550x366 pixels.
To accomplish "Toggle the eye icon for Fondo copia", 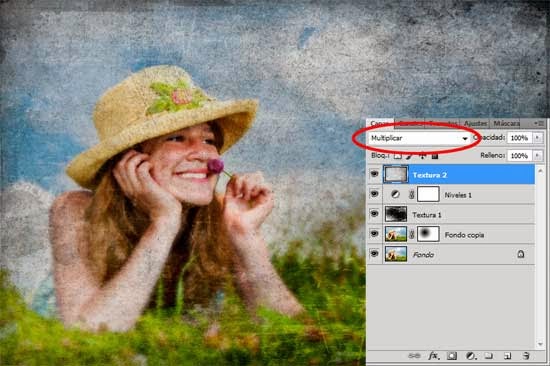I will coord(374,234).
